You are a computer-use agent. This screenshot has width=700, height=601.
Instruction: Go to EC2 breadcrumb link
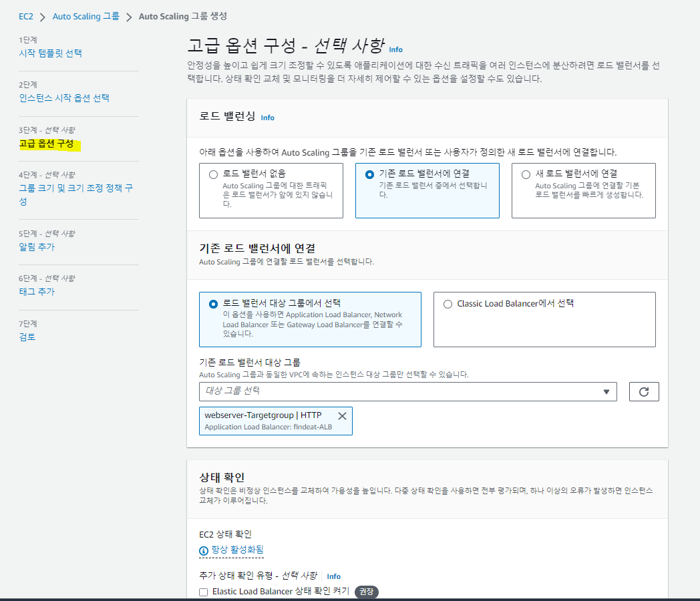[26, 17]
